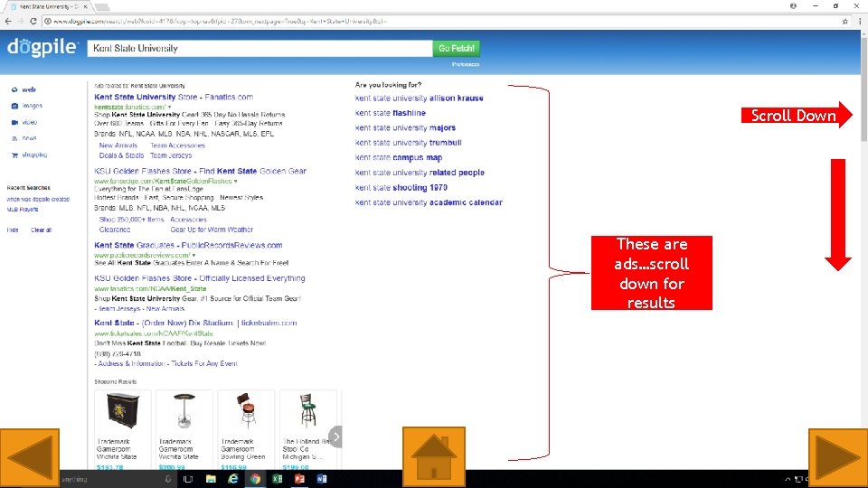The height and width of the screenshot is (488, 868).
Task: Click Cortana microphone icon
Action: (168, 479)
